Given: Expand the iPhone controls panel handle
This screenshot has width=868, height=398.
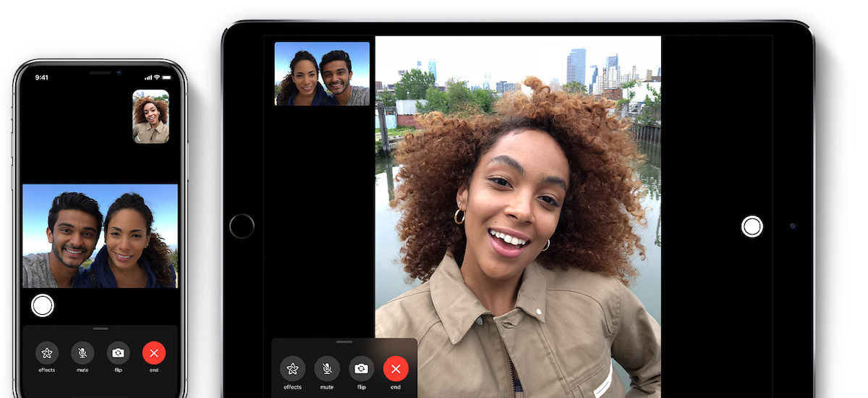Looking at the screenshot, I should click(101, 329).
